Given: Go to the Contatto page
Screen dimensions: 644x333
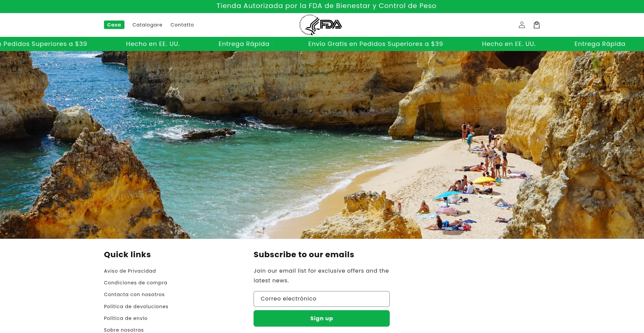Looking at the screenshot, I should pyautogui.click(x=182, y=25).
